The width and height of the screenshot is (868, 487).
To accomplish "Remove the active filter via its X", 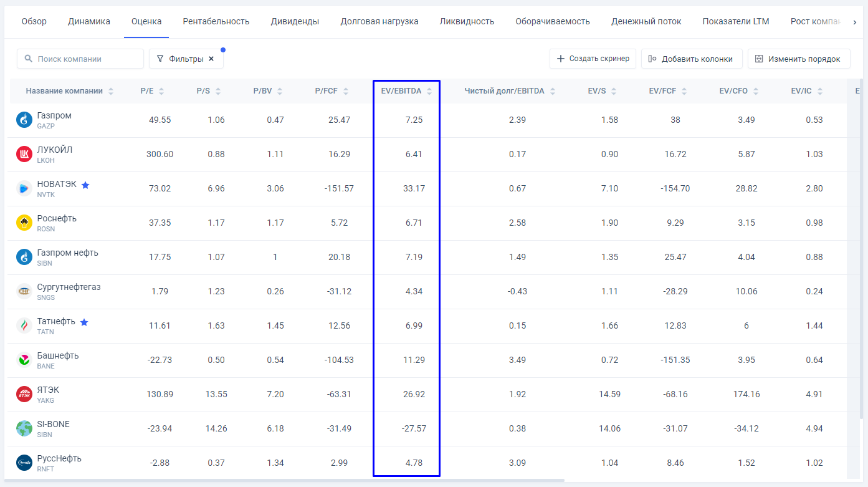I will 211,58.
